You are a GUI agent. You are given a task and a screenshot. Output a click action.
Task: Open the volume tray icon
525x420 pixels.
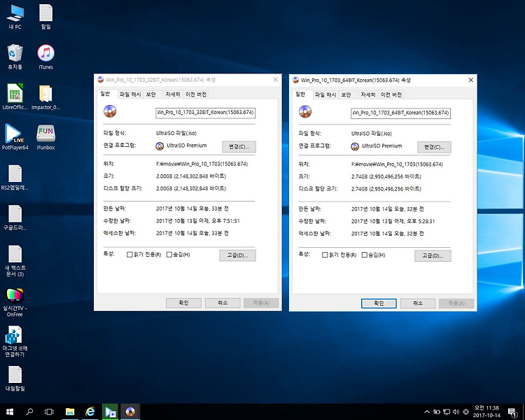tap(456, 412)
